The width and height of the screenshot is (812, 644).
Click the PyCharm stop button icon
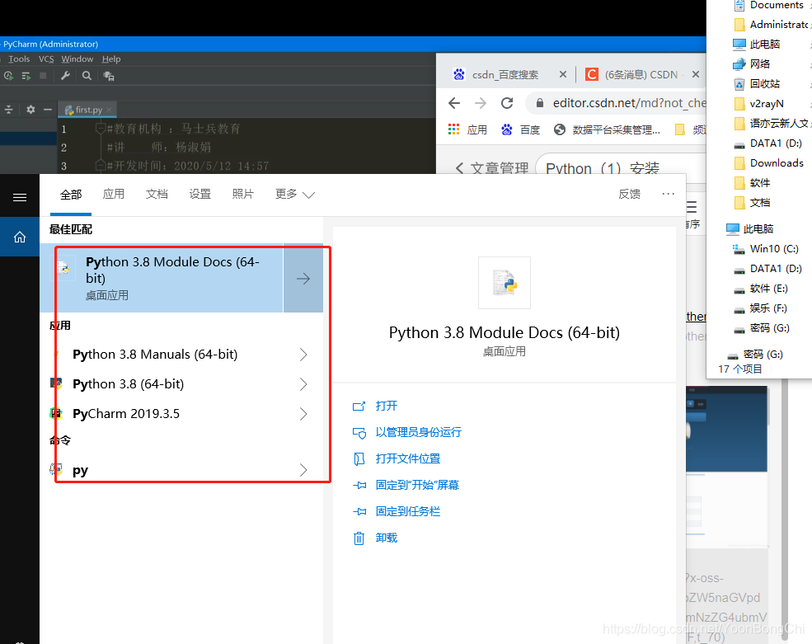click(x=43, y=76)
